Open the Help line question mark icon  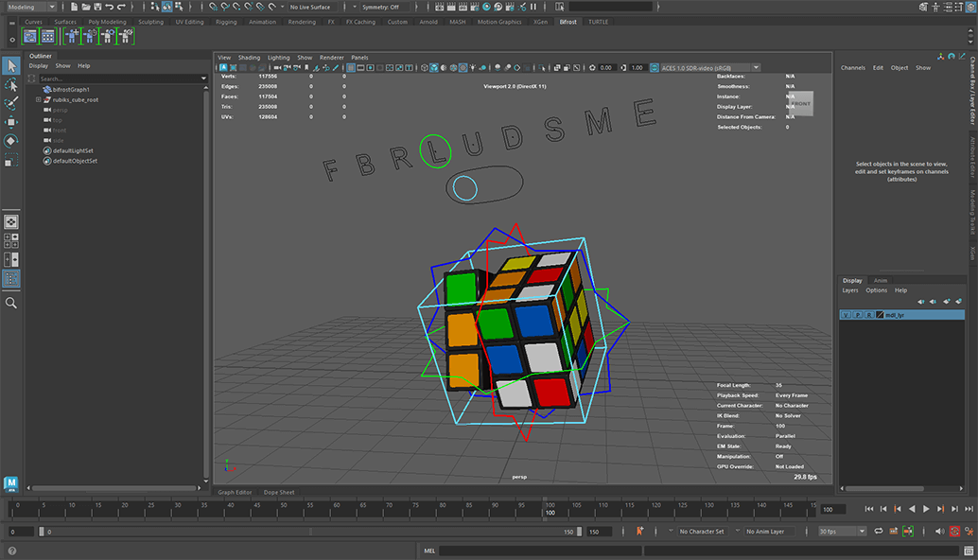click(x=12, y=551)
